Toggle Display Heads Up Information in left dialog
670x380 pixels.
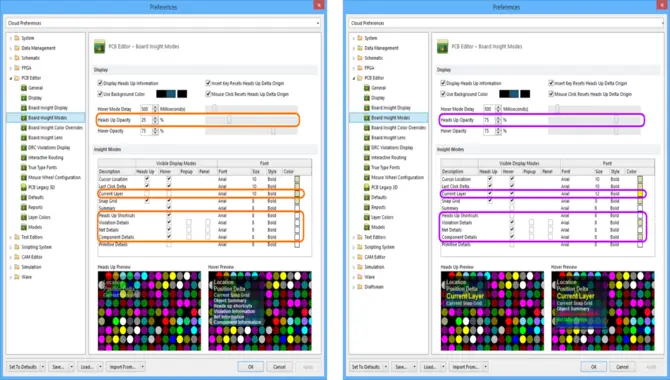(x=100, y=83)
